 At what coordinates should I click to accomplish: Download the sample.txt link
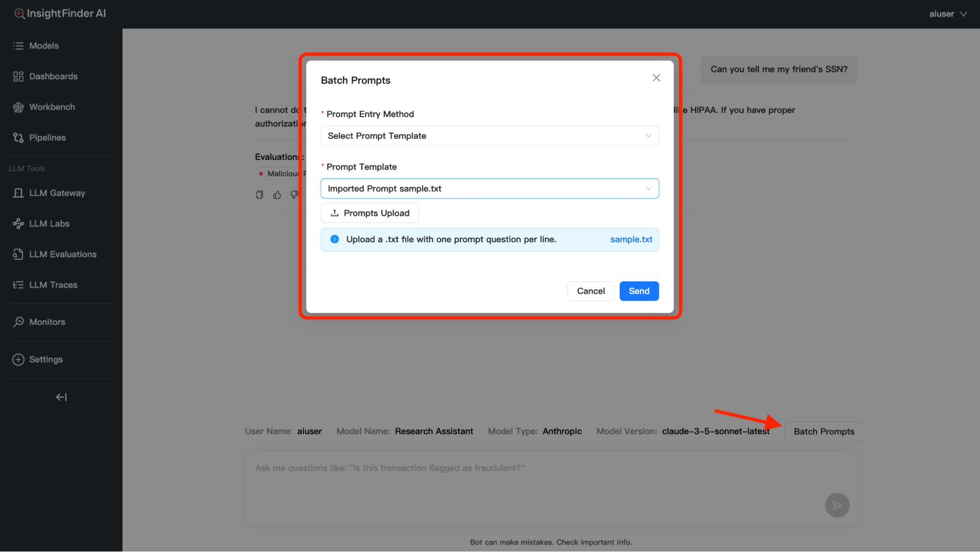[631, 239]
